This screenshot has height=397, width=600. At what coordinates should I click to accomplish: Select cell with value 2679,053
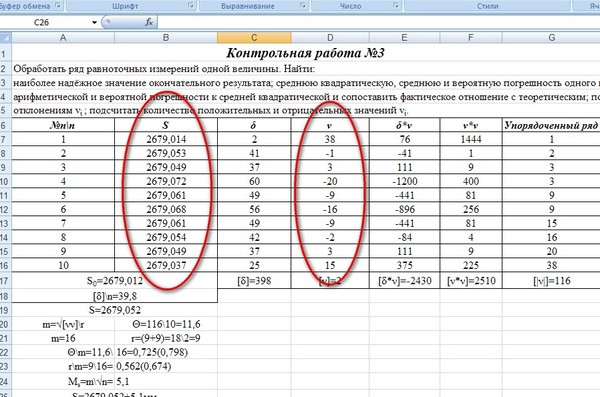[x=166, y=153]
